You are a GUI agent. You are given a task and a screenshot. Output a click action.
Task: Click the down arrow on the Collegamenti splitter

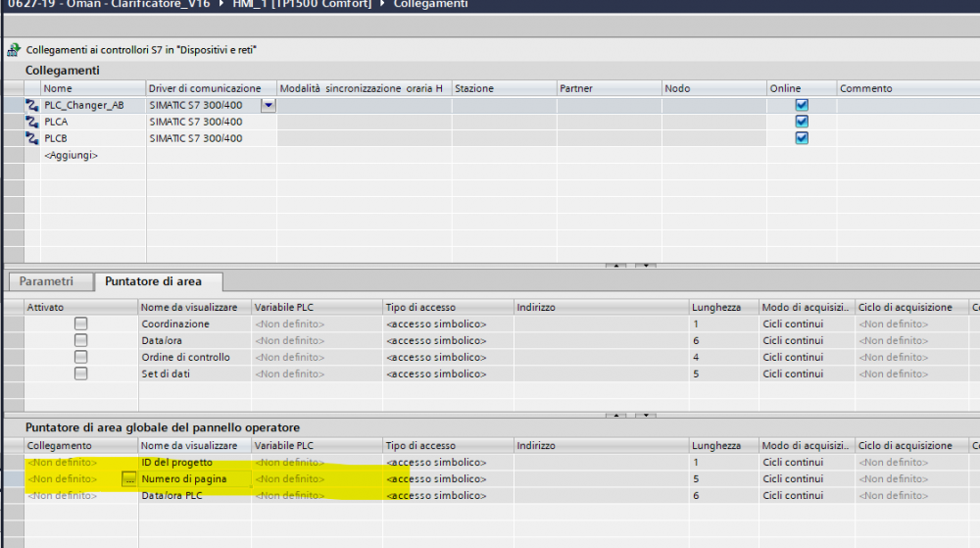(646, 266)
